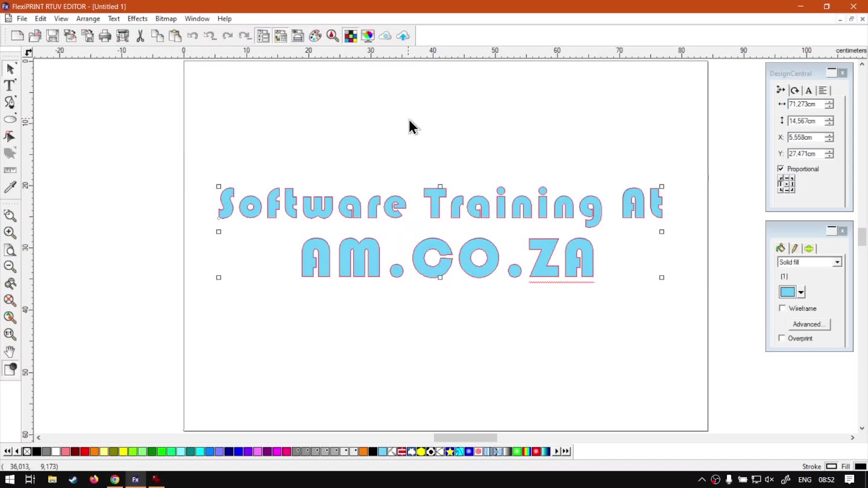This screenshot has height=488, width=868.
Task: Enable the Overprint checkbox
Action: tap(782, 339)
